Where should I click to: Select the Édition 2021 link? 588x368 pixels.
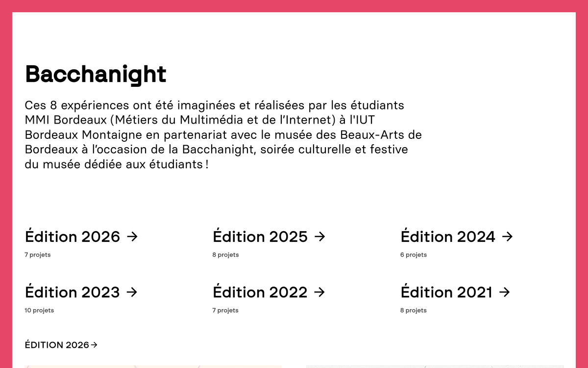[x=446, y=292]
